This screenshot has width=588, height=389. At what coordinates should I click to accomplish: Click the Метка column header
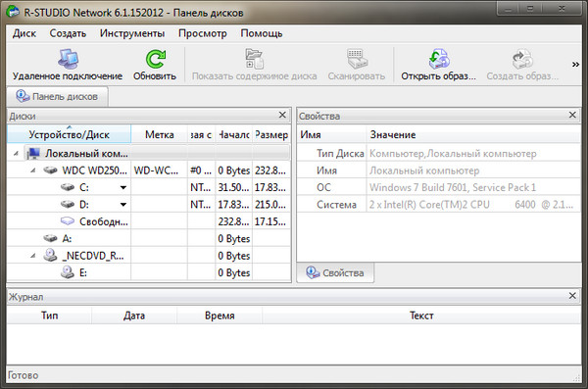[x=160, y=134]
